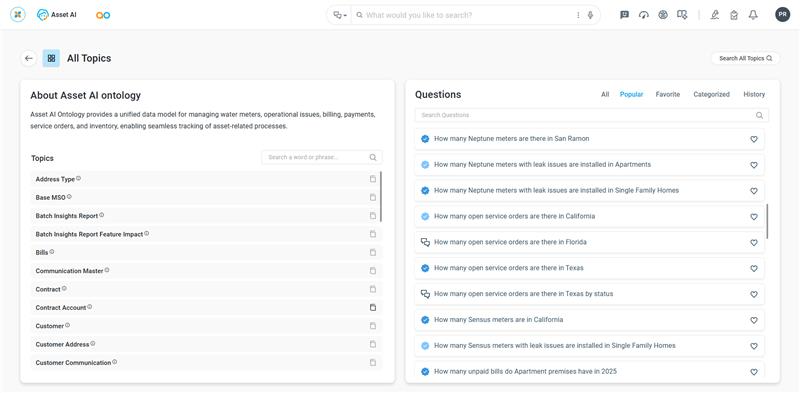Focus the topics 'Search a word or phrase' field
Image resolution: width=800 pixels, height=393 pixels.
click(x=321, y=157)
